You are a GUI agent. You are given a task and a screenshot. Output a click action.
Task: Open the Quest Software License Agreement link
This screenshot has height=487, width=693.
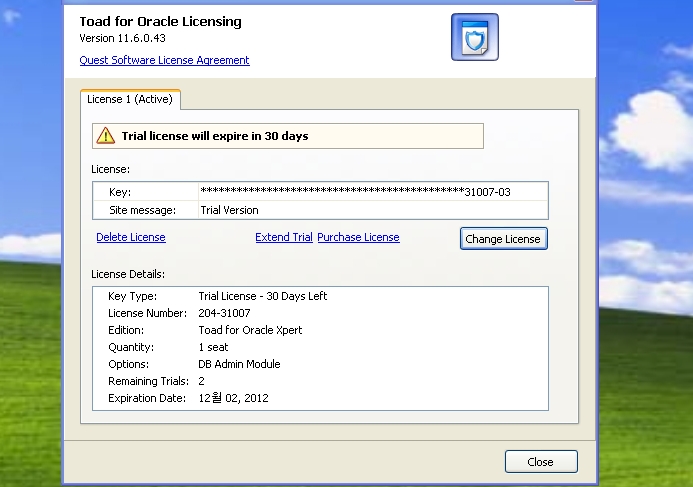pos(164,60)
